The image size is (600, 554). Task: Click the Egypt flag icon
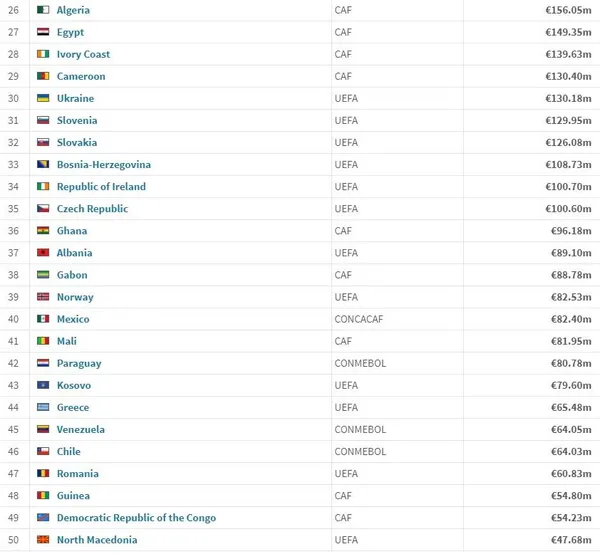(x=43, y=32)
